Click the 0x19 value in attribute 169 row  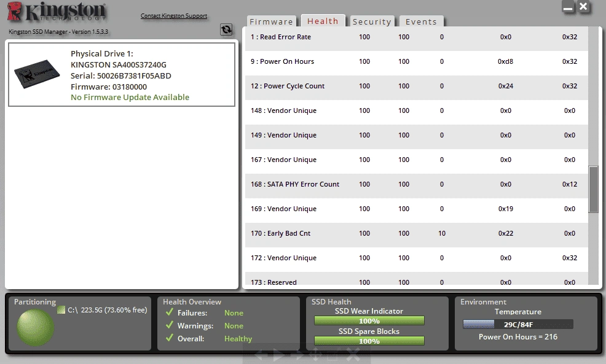(x=506, y=209)
